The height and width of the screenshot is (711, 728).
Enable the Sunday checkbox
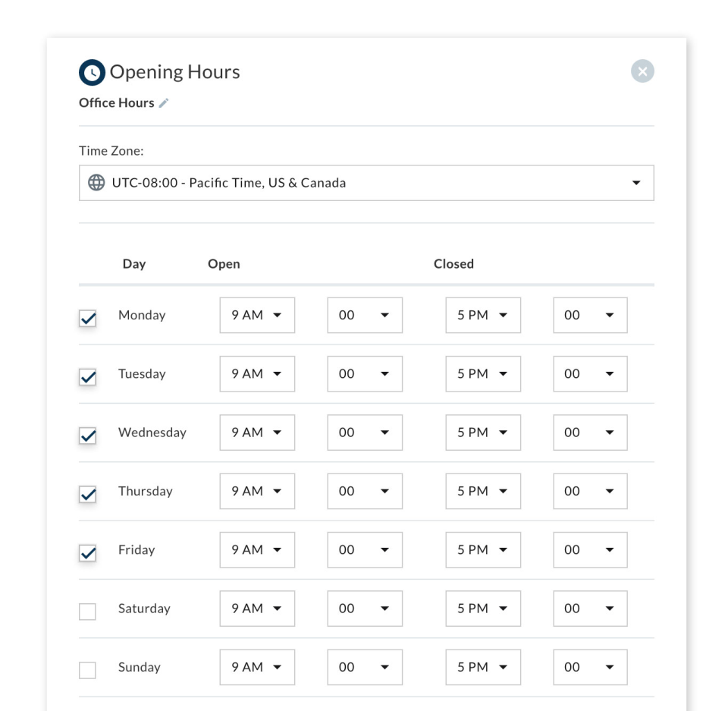88,670
